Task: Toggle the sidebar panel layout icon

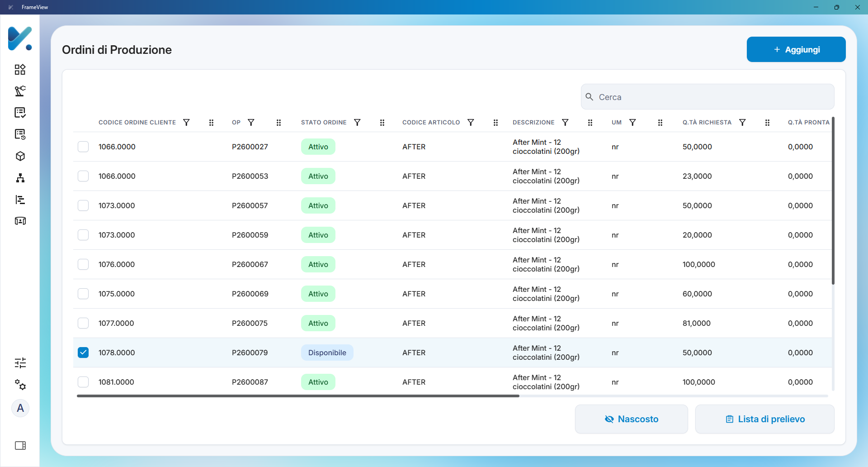Action: (20, 446)
